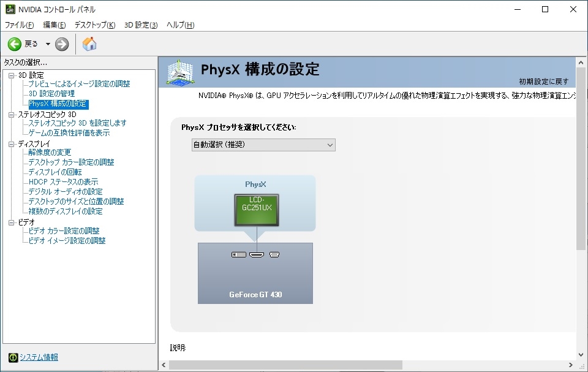588x372 pixels.
Task: Open the back history dropdown arrow
Action: (48, 44)
